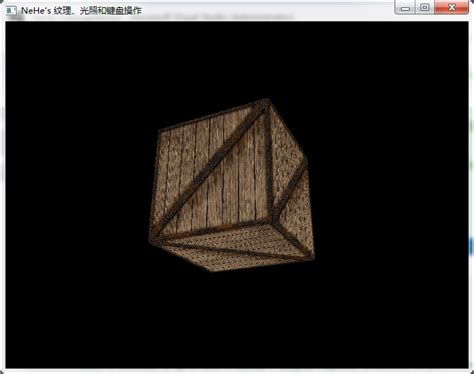The width and height of the screenshot is (474, 374).
Task: Click the diagonal brace on the right face
Action: 291,190
